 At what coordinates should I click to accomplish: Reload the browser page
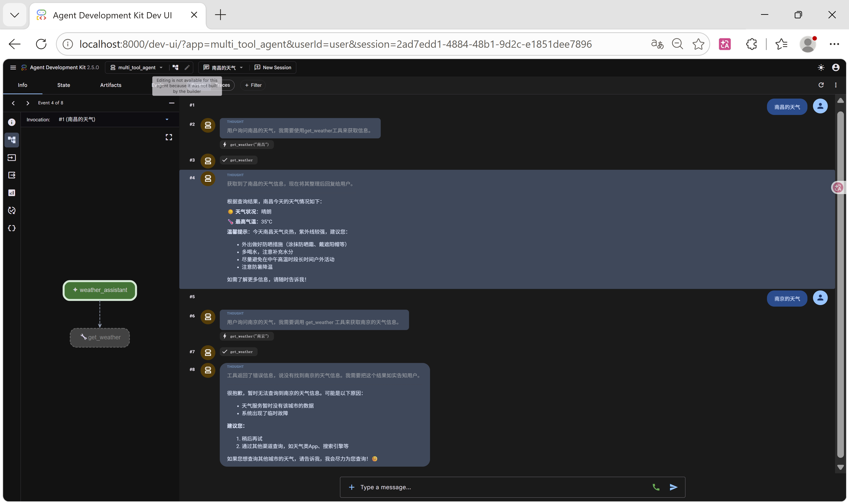click(x=41, y=44)
